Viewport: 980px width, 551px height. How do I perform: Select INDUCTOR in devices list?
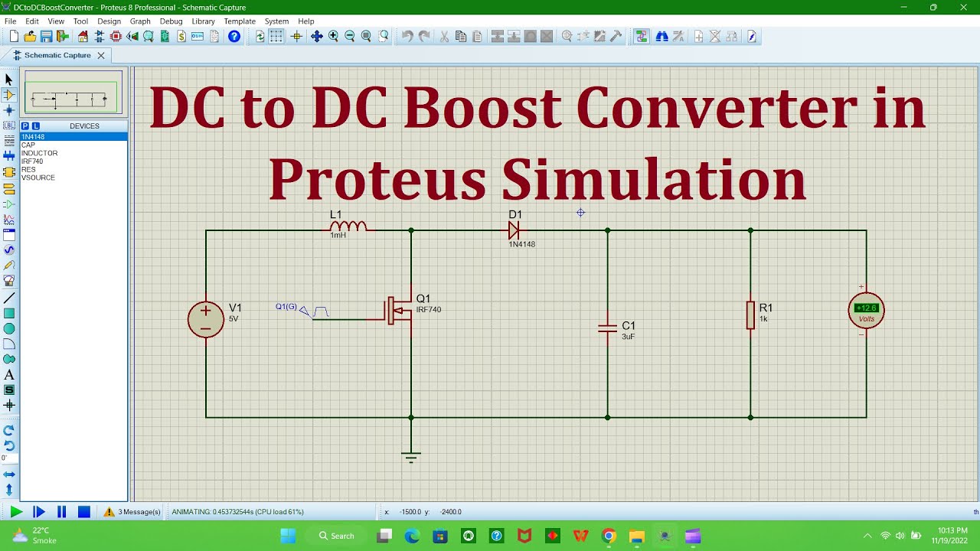click(73, 153)
